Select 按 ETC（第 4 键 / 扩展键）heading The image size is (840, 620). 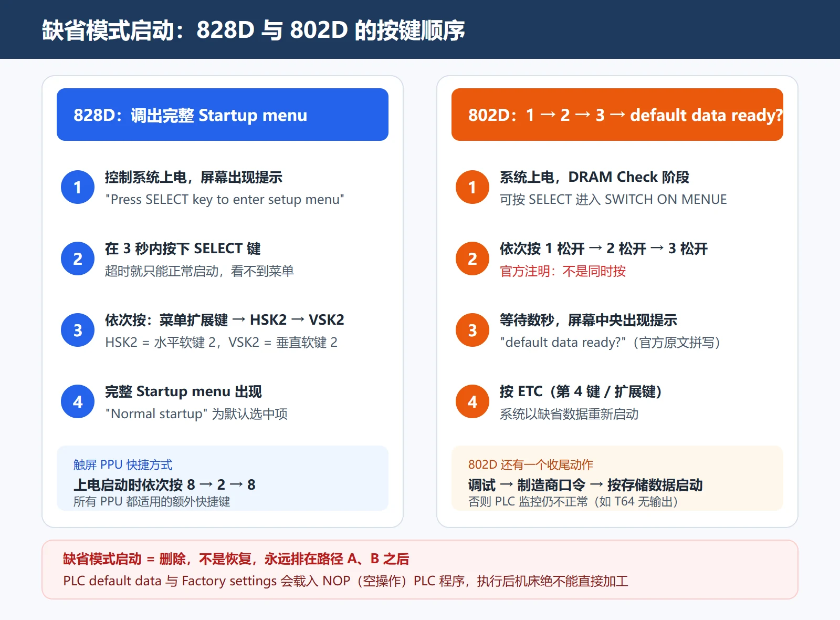[583, 391]
